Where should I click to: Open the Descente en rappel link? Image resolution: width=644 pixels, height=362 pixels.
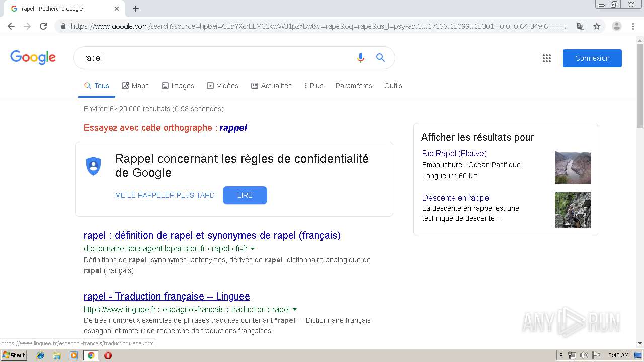(x=456, y=198)
